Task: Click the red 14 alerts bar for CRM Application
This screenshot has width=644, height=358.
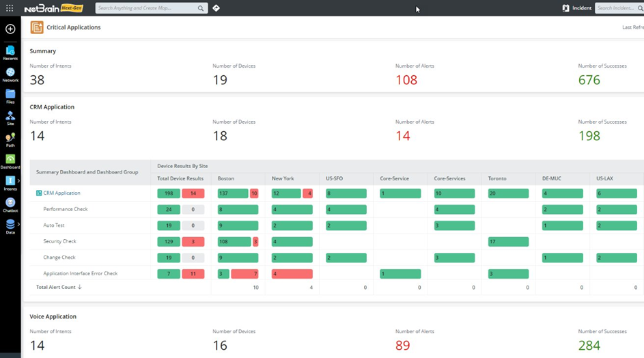Action: (193, 193)
